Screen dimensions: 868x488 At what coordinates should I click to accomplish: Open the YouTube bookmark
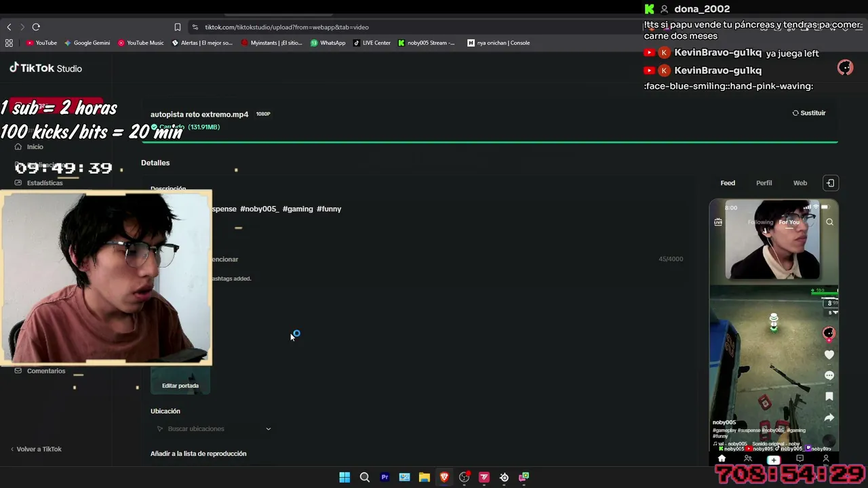(x=41, y=43)
